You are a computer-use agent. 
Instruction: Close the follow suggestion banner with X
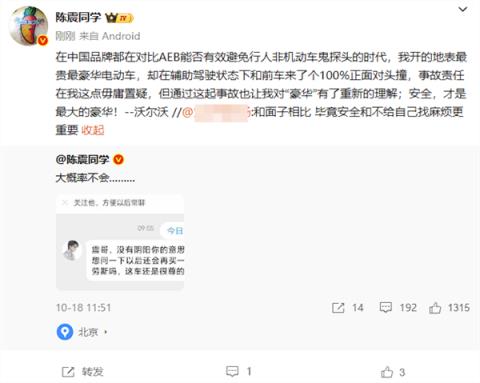click(65, 202)
